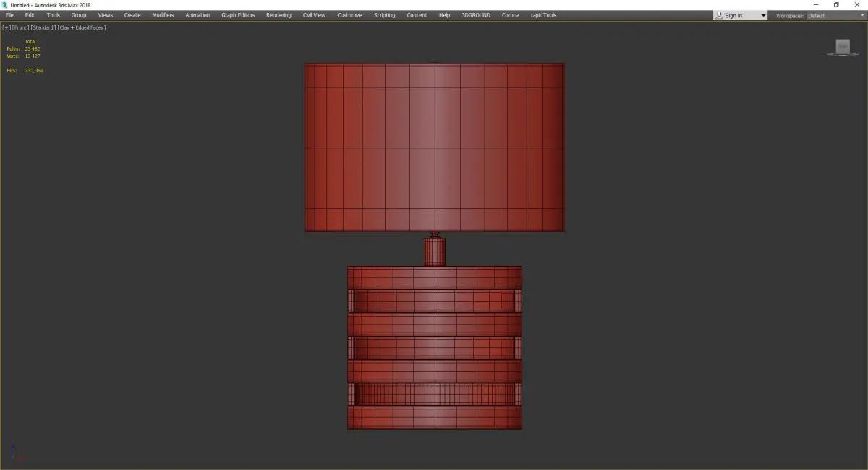Open the [Standard] viewport quality label
This screenshot has width=868, height=470.
pyautogui.click(x=43, y=27)
